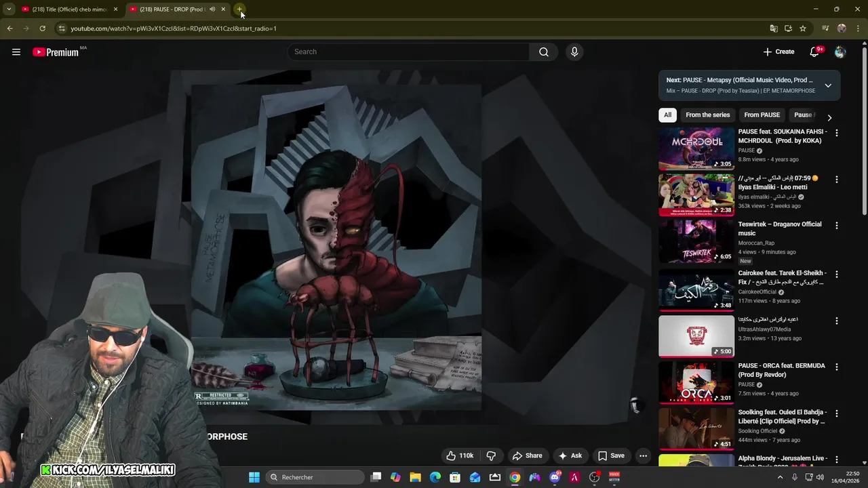Open Microsoft Store from taskbar
This screenshot has height=488, width=868.
[x=455, y=477]
